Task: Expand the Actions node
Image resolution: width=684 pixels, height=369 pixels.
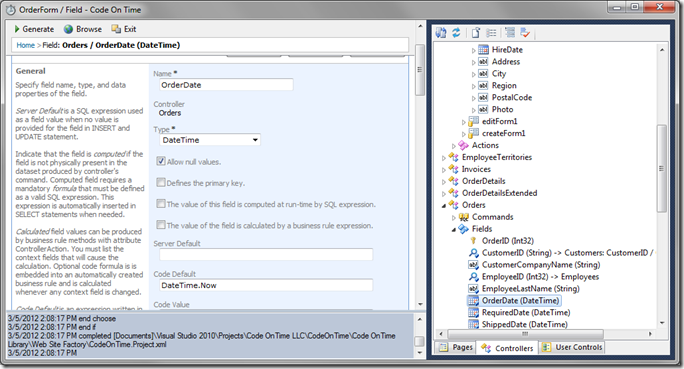Action: (x=454, y=146)
